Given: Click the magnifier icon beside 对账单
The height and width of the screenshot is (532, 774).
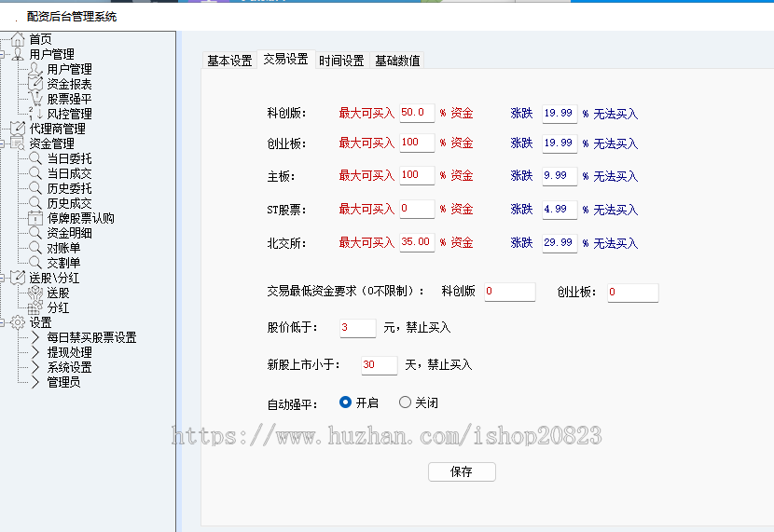Looking at the screenshot, I should click(35, 248).
